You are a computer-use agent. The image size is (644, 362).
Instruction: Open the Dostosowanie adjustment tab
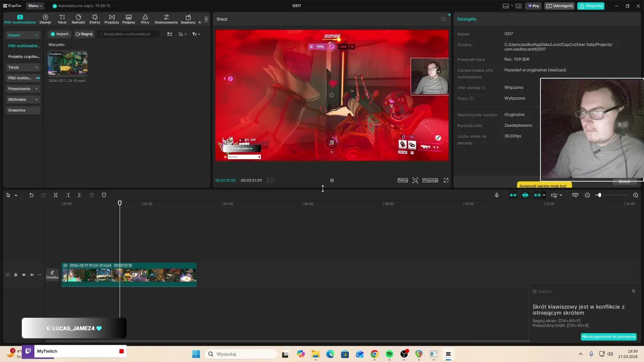coord(166,19)
